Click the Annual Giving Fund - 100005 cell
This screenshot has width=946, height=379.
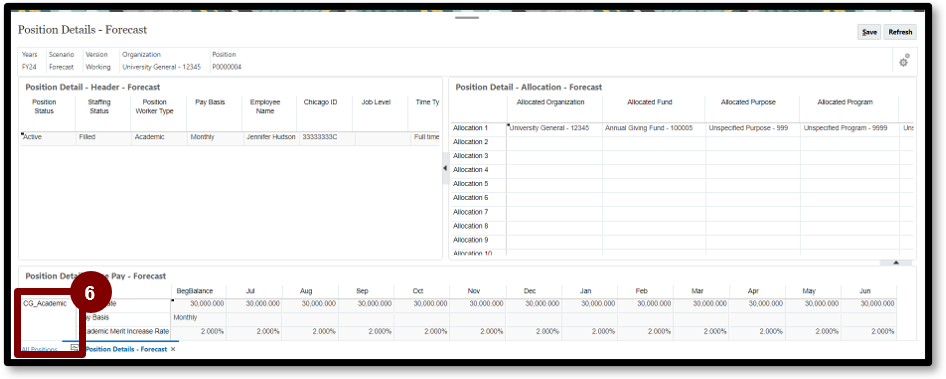point(654,129)
